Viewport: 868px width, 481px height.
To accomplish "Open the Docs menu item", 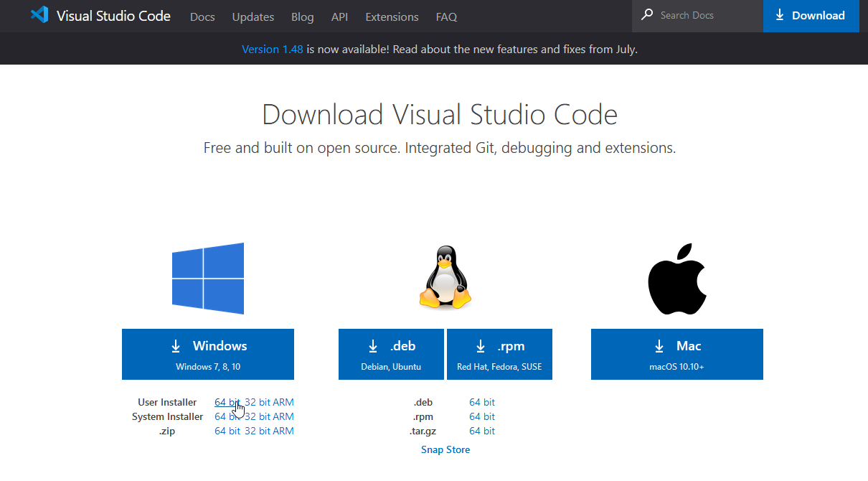I will (x=202, y=17).
